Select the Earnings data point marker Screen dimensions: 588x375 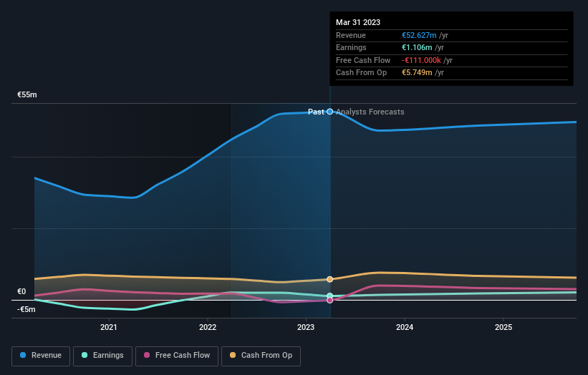click(x=330, y=296)
